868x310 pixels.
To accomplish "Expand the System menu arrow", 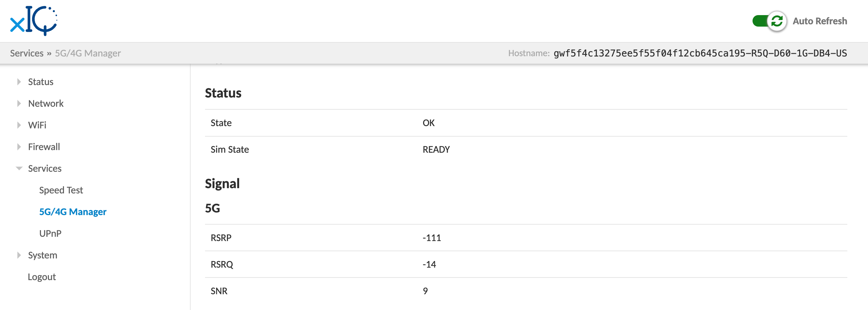I will [x=19, y=255].
